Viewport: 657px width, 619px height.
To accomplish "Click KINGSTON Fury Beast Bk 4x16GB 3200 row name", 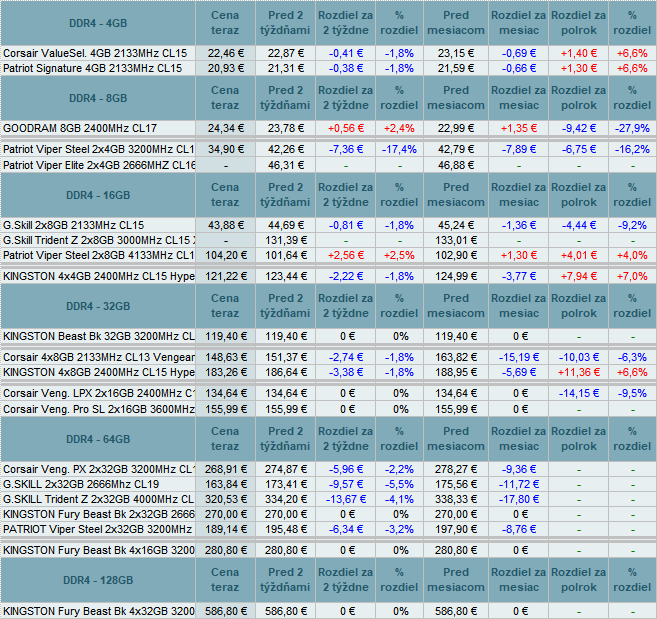I will [98, 550].
